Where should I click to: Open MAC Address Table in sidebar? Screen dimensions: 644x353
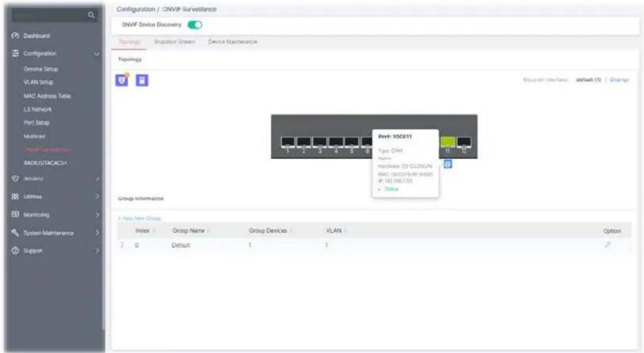coord(47,96)
